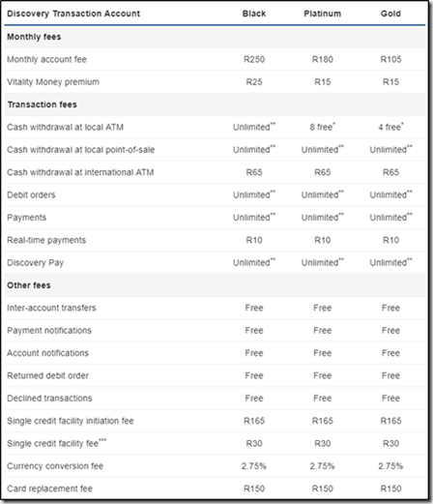Click Black monthly account fee R250
433x504 pixels.
tap(254, 59)
